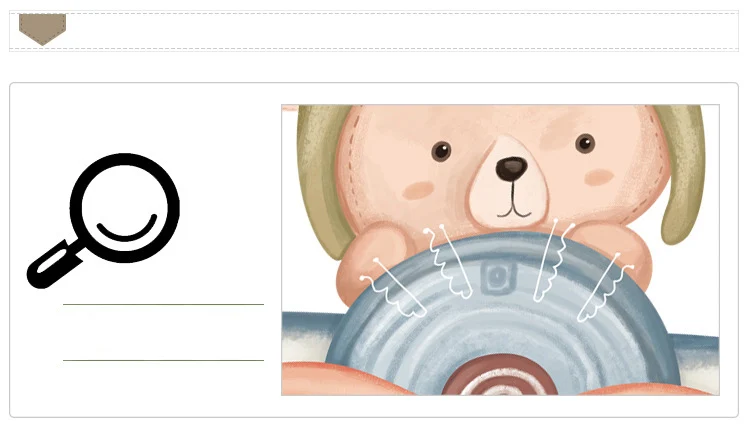Click the bear's right olive ear

coord(683,173)
